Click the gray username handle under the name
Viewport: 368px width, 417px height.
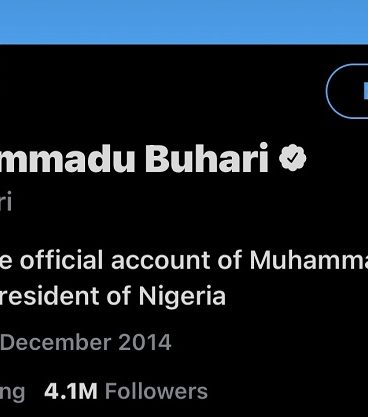click(6, 201)
